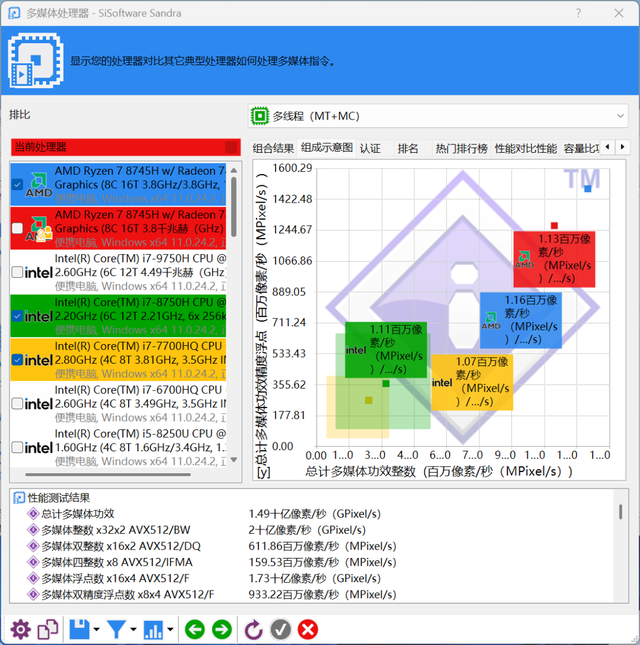The height and width of the screenshot is (645, 640).
Task: Click the multimedia processor header icon
Action: pos(36,60)
